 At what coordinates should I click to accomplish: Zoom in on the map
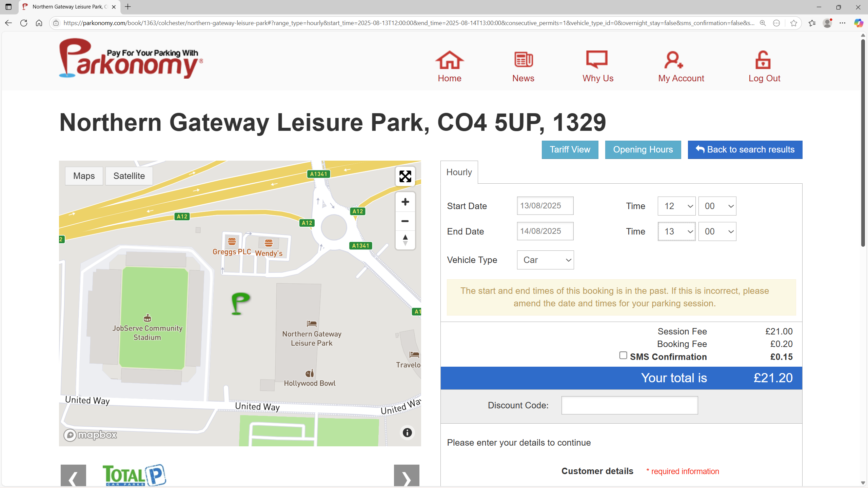coord(405,202)
